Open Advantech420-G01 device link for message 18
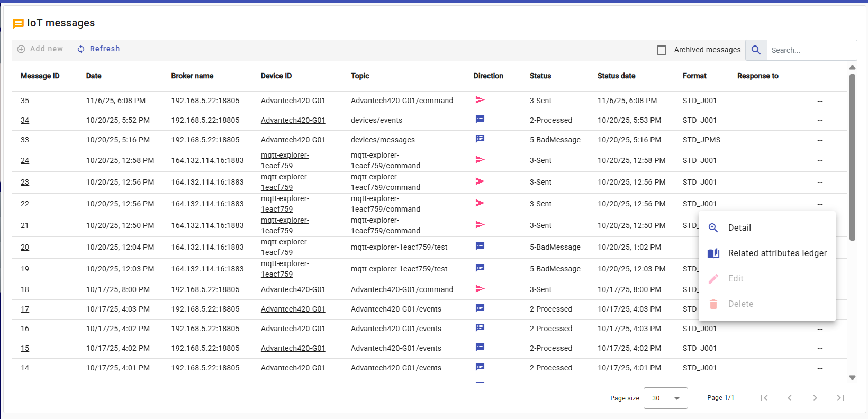This screenshot has width=868, height=419. [293, 289]
